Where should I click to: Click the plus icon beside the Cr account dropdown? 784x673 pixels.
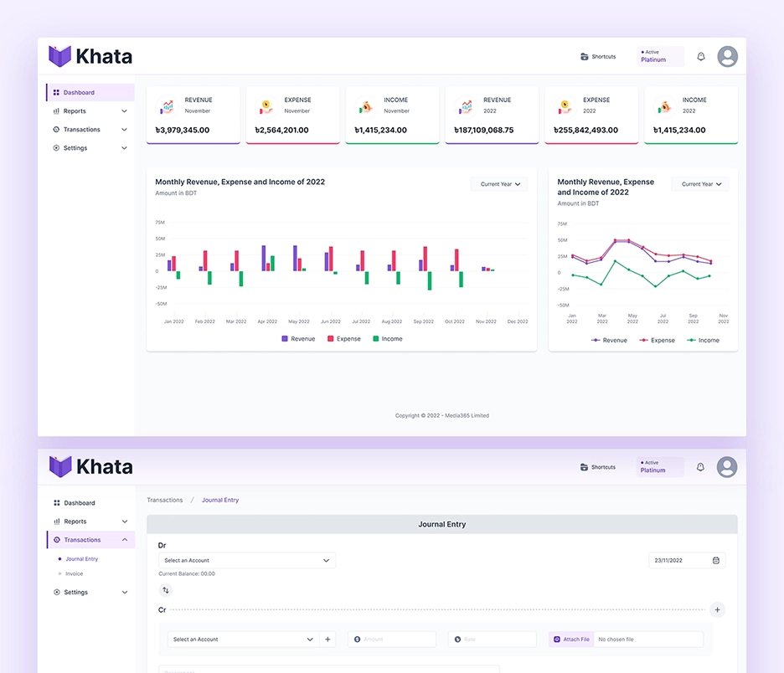[328, 640]
